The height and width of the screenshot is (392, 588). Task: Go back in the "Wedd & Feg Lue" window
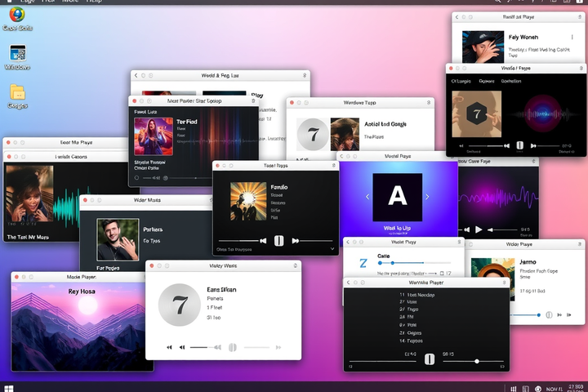pyautogui.click(x=136, y=75)
